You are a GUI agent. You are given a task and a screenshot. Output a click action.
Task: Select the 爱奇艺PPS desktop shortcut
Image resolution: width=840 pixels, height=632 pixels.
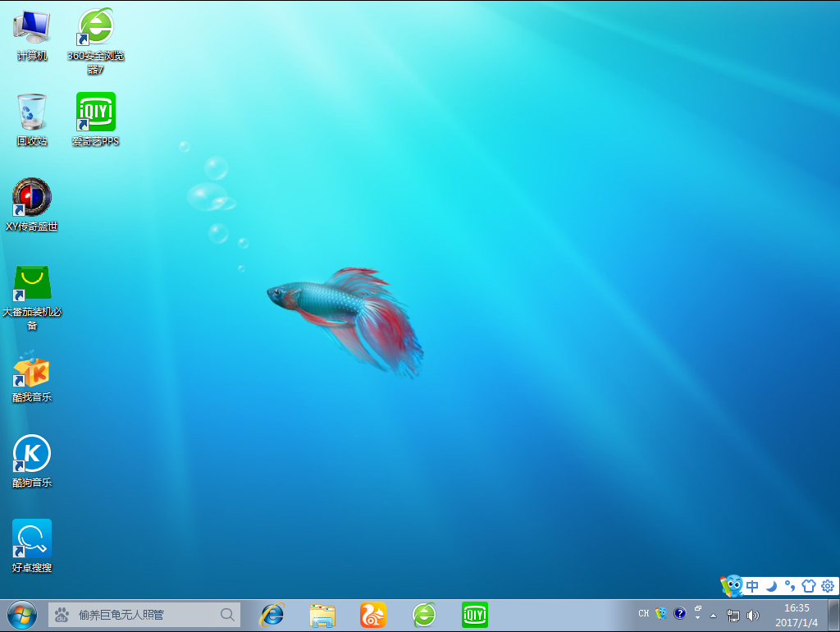96,120
